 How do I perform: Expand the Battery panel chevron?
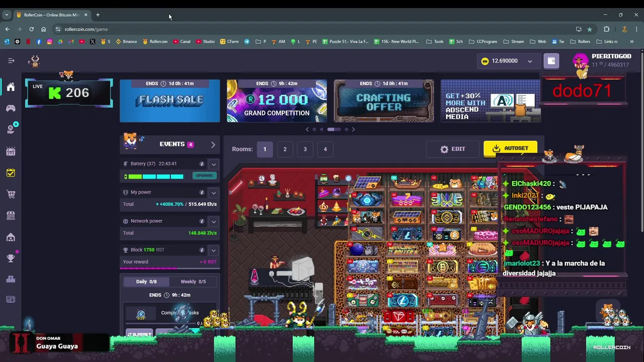(x=213, y=164)
